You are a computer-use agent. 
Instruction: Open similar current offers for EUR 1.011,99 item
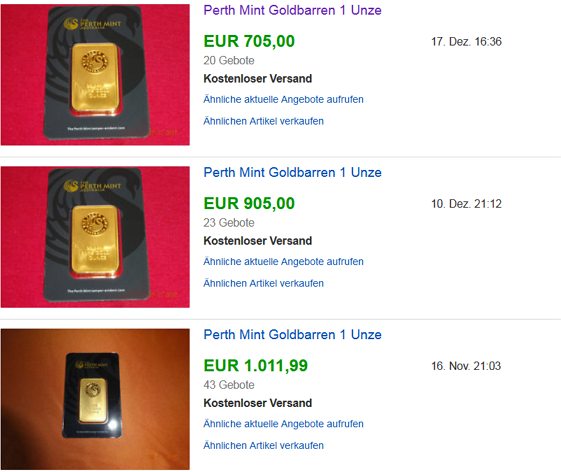[x=283, y=423]
